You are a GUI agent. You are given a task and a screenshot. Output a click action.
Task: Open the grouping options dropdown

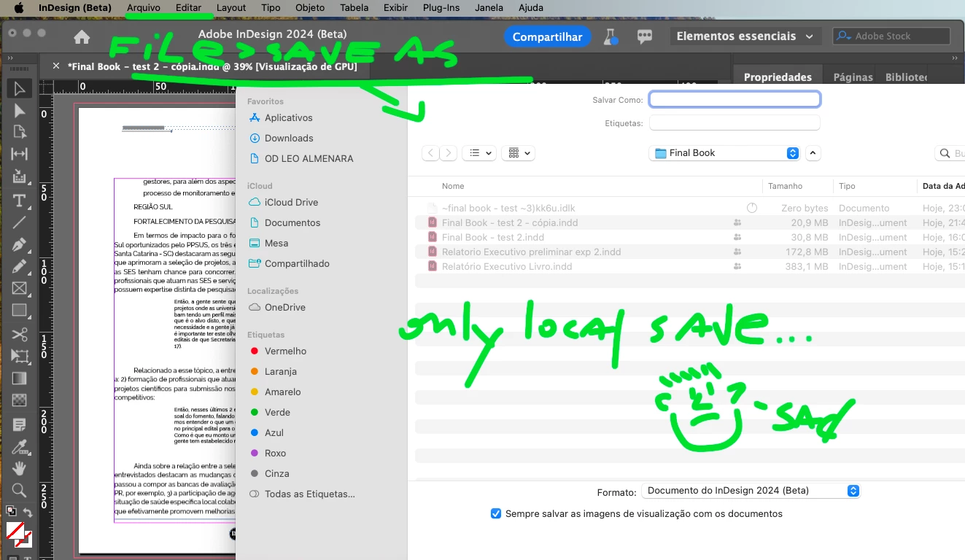tap(519, 153)
